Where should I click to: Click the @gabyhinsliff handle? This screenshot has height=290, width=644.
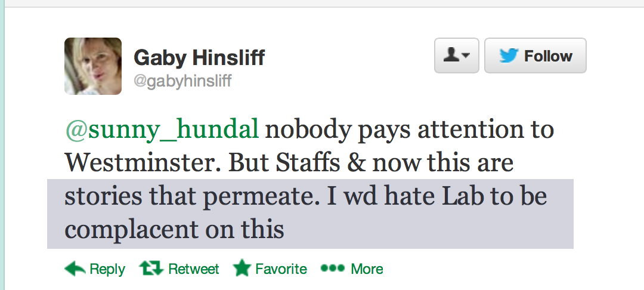point(182,81)
